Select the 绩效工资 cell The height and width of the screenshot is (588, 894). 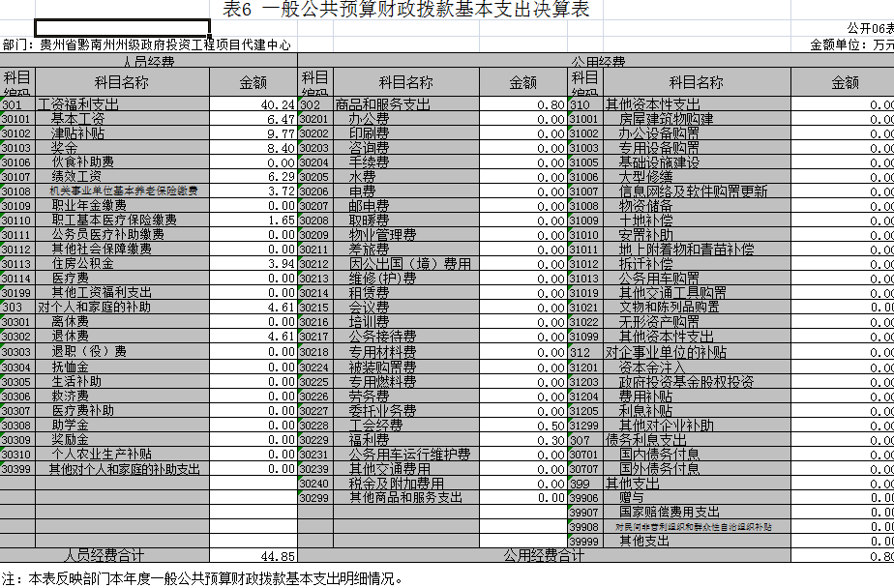point(123,177)
